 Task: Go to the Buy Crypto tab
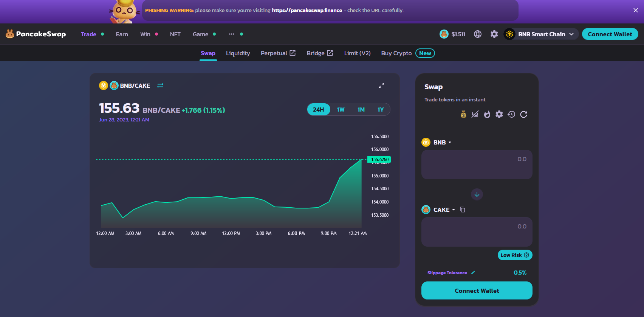click(x=396, y=53)
